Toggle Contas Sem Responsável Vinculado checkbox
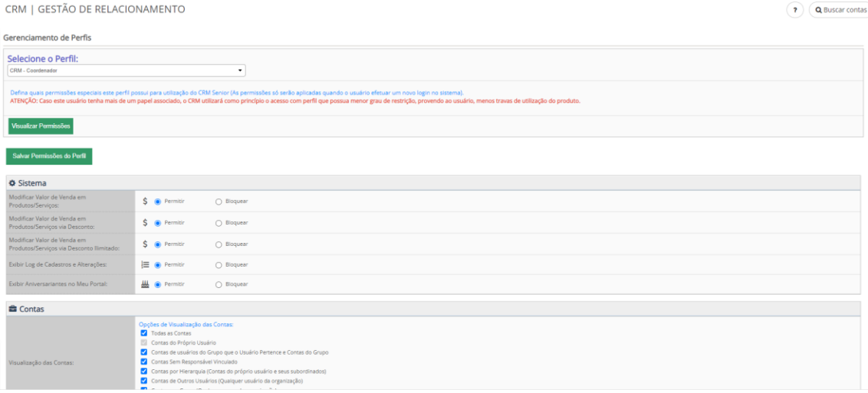Viewport: 868px width, 393px height. coord(144,362)
